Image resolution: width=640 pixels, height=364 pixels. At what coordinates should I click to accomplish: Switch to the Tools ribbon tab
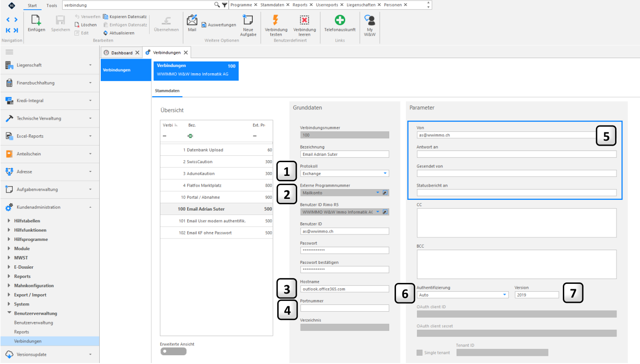pyautogui.click(x=52, y=5)
